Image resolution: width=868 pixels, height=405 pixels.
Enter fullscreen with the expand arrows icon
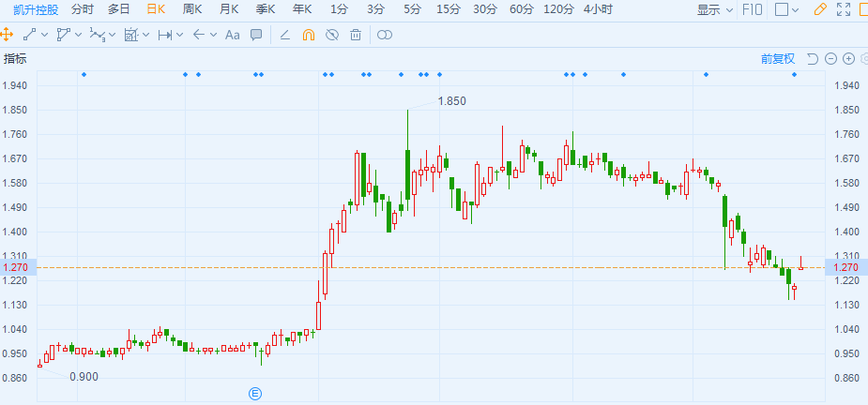click(843, 9)
